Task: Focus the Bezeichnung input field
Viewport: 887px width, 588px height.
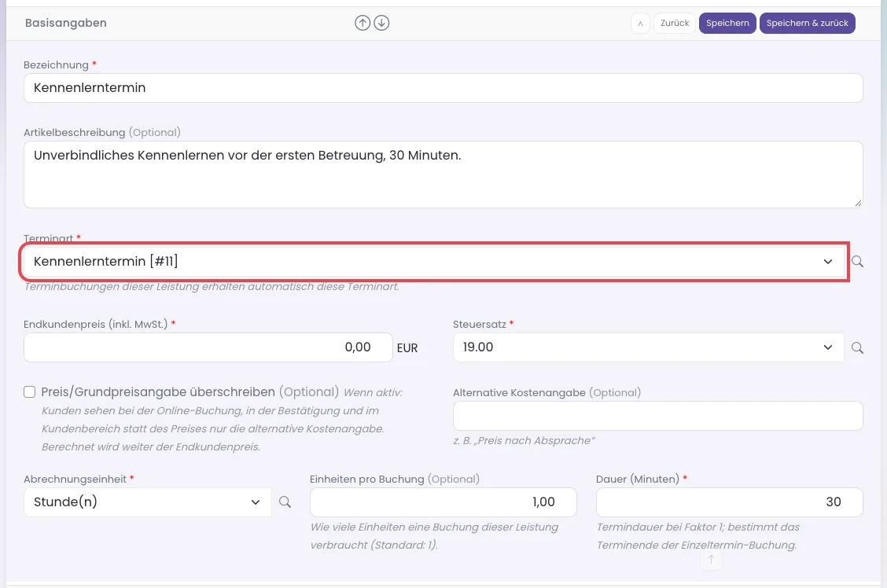Action: 443,87
